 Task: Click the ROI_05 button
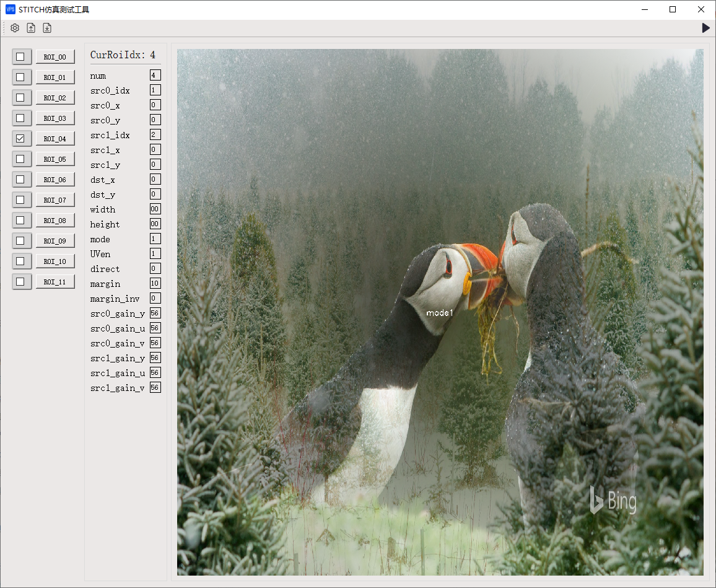click(55, 159)
